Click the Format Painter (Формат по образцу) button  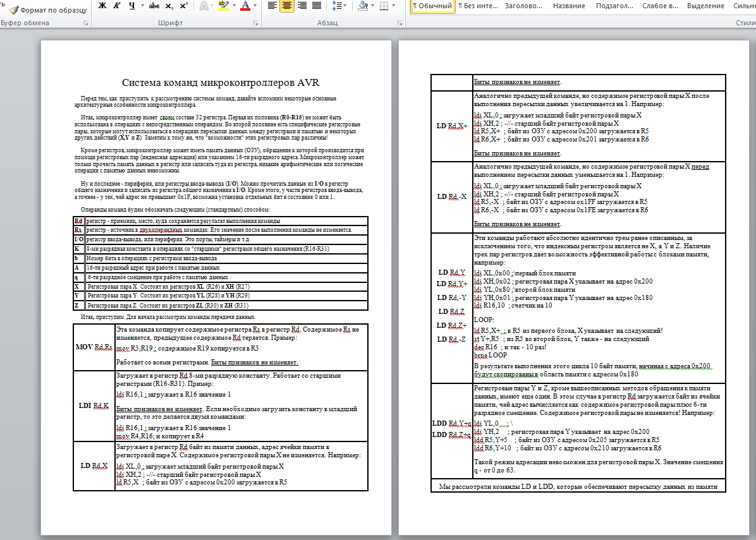click(48, 9)
